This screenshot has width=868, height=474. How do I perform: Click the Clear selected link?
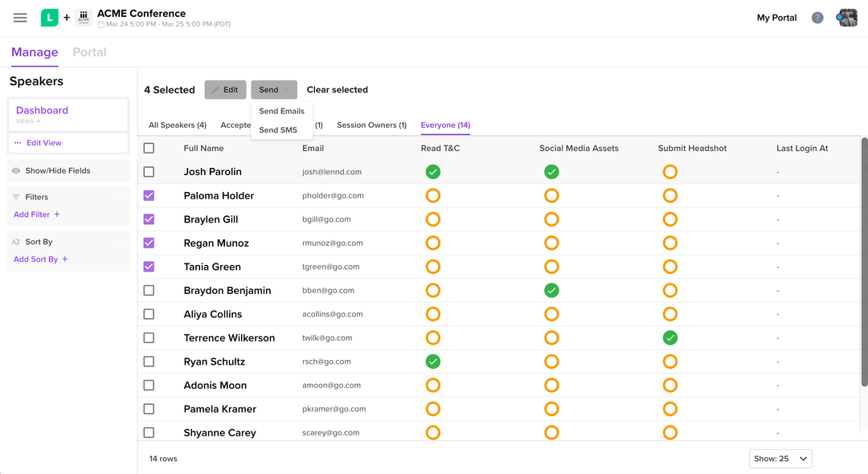(x=337, y=89)
